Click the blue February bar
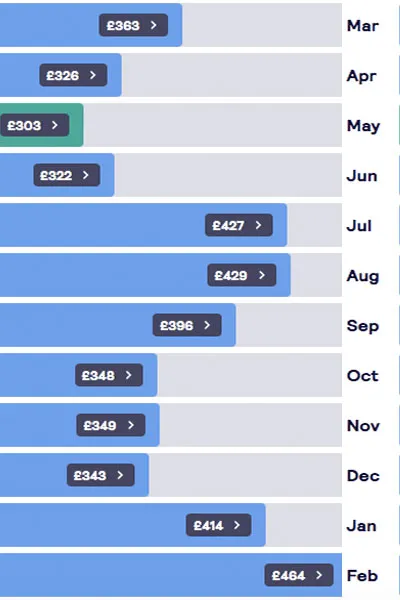Image resolution: width=400 pixels, height=600 pixels. (171, 575)
